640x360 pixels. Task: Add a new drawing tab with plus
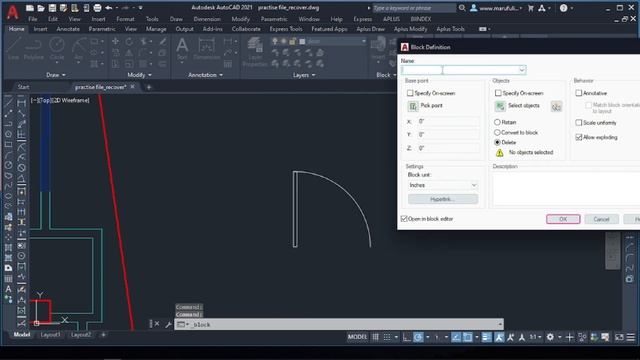pos(149,87)
